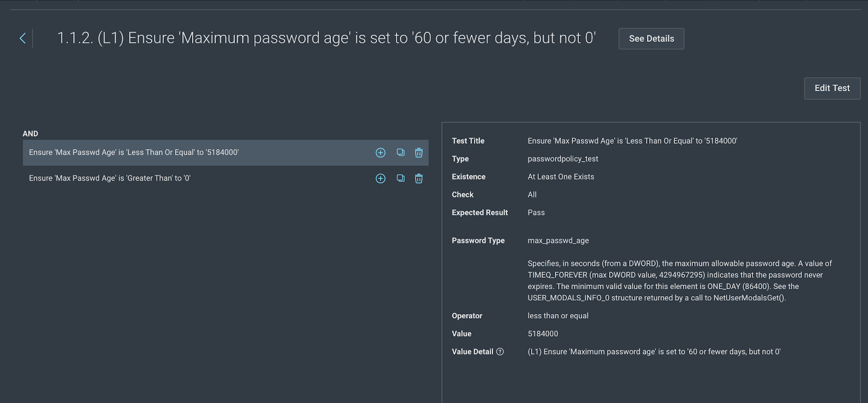The height and width of the screenshot is (403, 868).
Task: Click the Value field showing 5184000
Action: (x=542, y=334)
